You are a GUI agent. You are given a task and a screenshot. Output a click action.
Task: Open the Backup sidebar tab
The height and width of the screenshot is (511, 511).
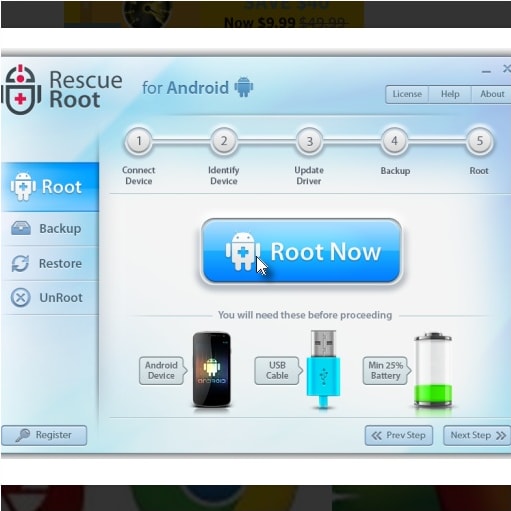tap(50, 229)
